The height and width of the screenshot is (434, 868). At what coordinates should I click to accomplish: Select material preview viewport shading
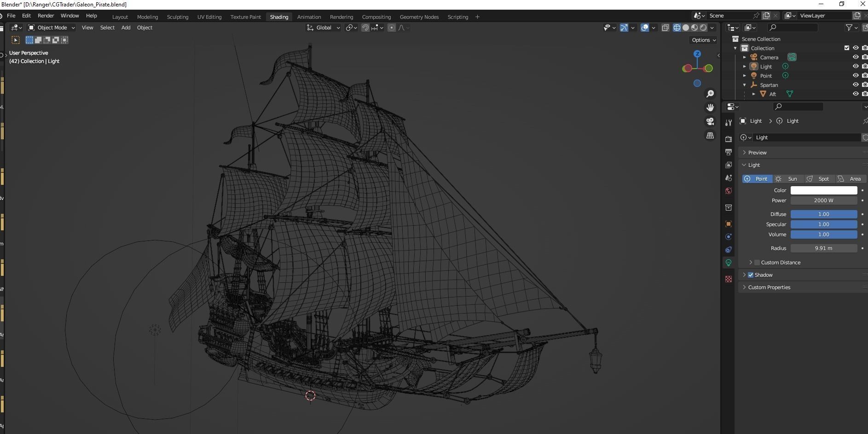point(694,28)
